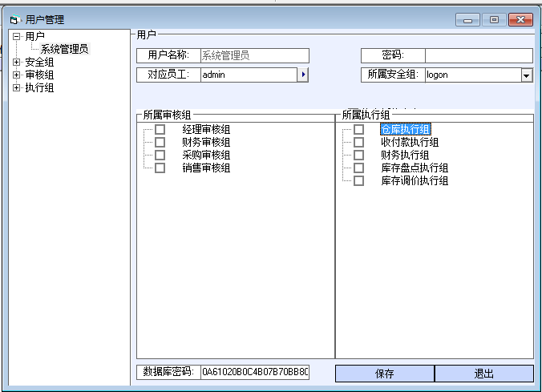Close the 用户管理 window
The height and width of the screenshot is (392, 542).
pyautogui.click(x=521, y=20)
